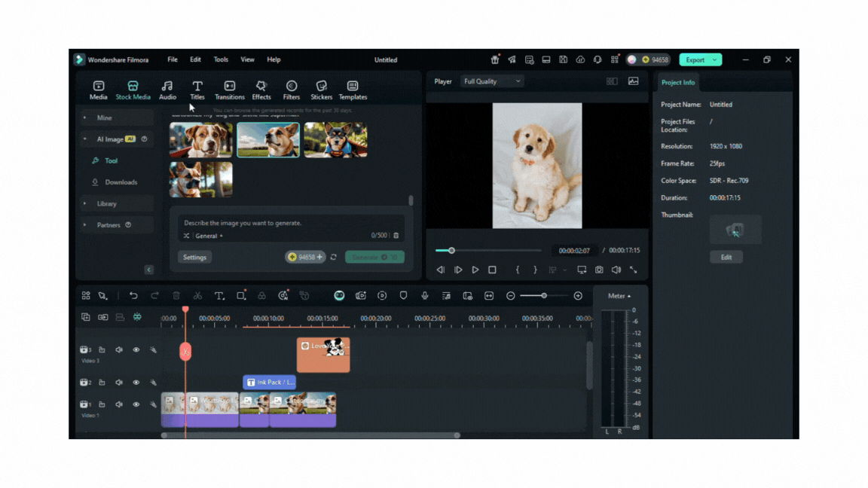868x488 pixels.
Task: Open Downloads in sidebar
Action: coord(121,182)
